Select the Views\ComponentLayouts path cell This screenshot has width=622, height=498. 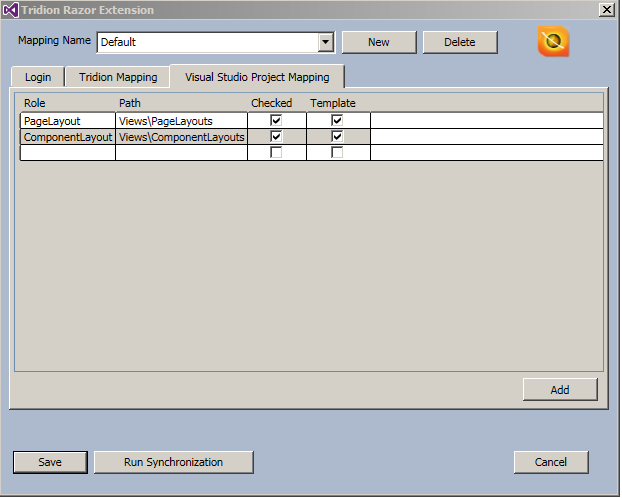[182, 137]
